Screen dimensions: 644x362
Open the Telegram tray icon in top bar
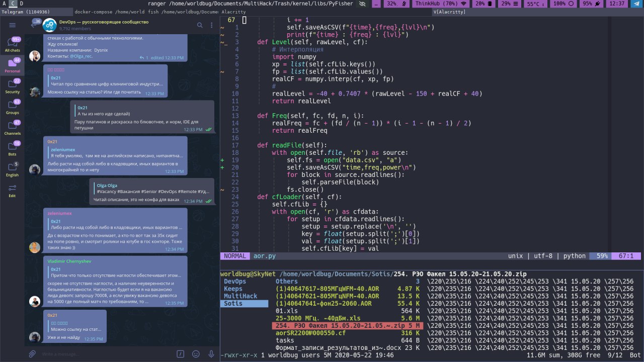pyautogui.click(x=636, y=4)
